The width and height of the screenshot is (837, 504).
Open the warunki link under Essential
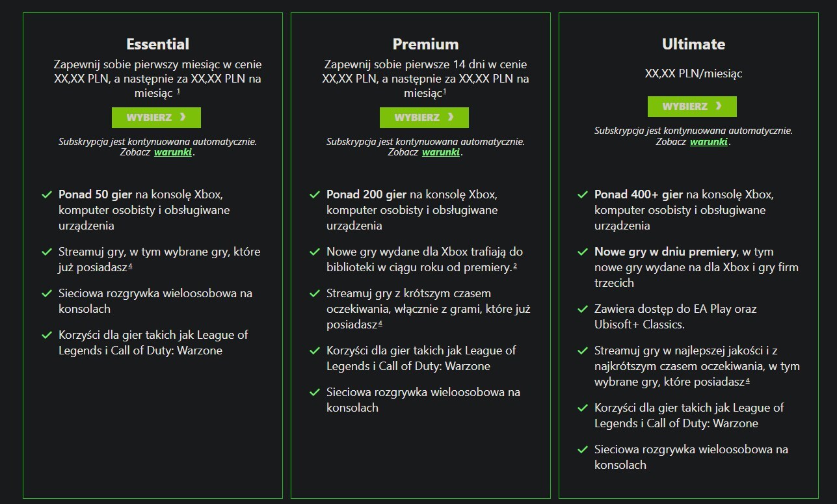[173, 153]
